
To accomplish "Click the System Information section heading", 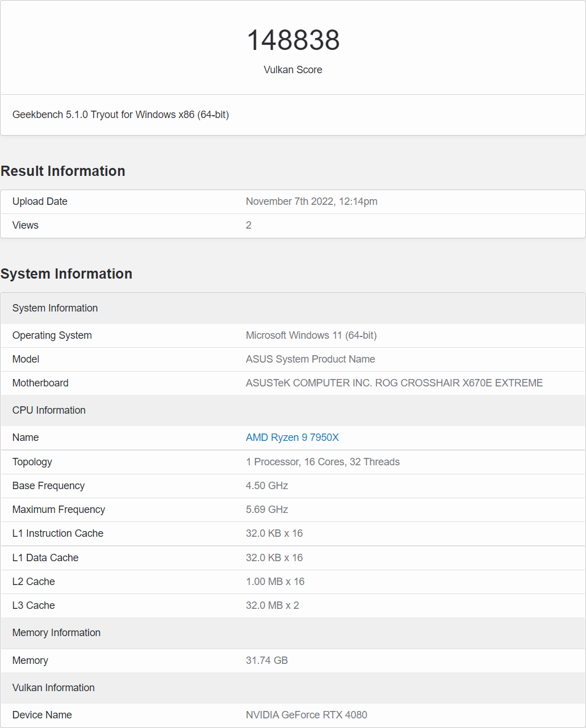I will tap(66, 273).
